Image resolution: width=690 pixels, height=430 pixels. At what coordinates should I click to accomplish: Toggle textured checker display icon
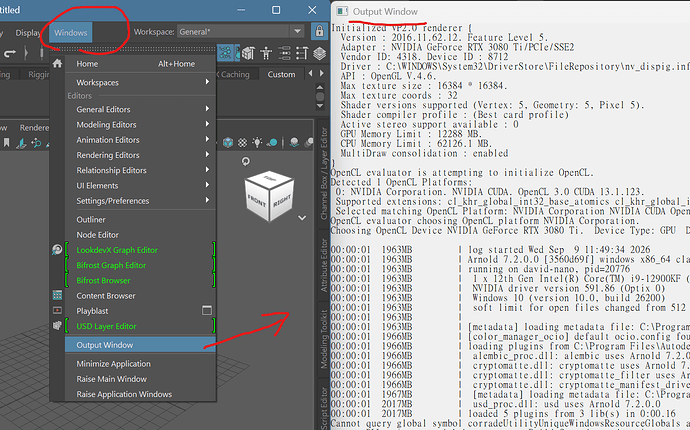pos(242,142)
